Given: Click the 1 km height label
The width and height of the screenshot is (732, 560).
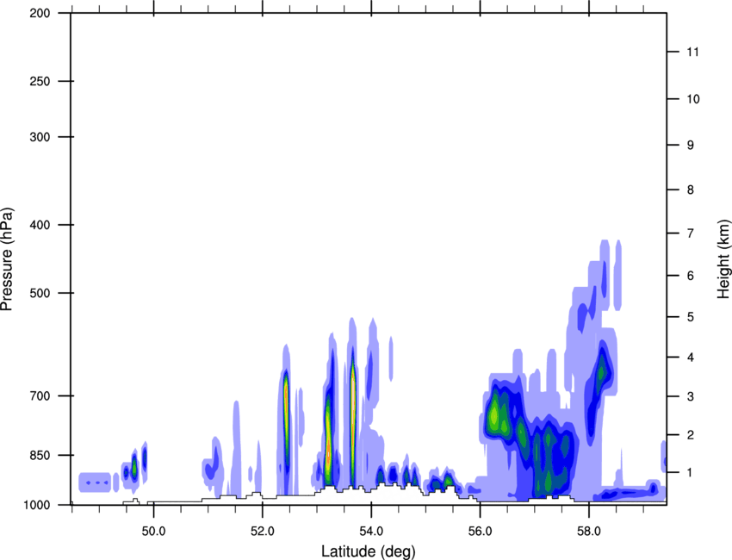Looking at the screenshot, I should point(691,473).
